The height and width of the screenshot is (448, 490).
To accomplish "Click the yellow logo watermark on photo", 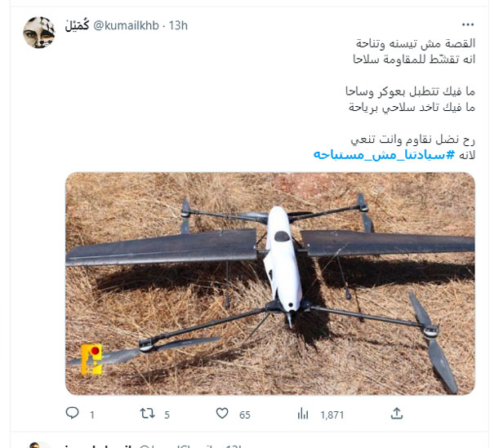I will click(x=91, y=359).
